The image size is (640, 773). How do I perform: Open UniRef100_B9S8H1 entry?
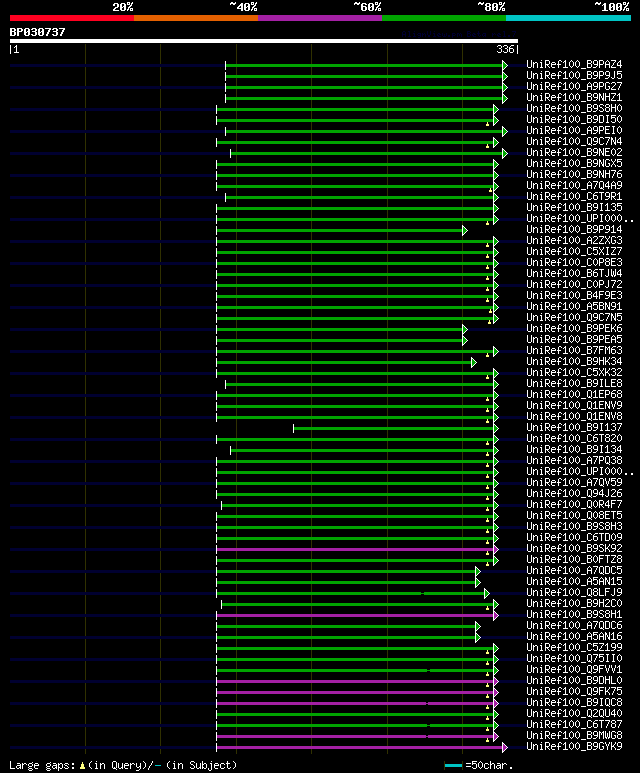[574, 615]
